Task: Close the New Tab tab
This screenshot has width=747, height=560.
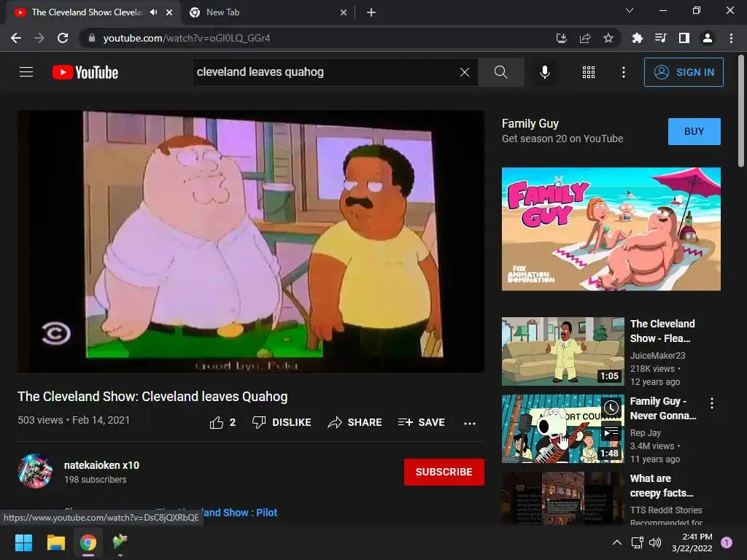Action: point(344,12)
